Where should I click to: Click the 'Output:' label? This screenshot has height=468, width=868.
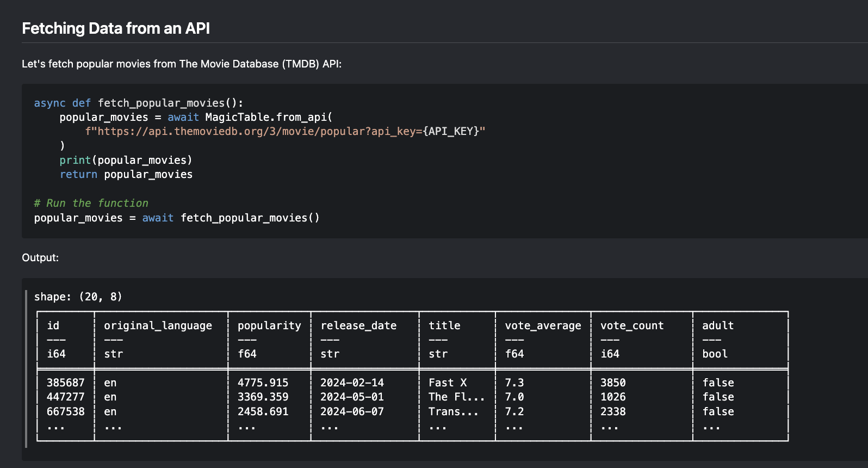(40, 257)
